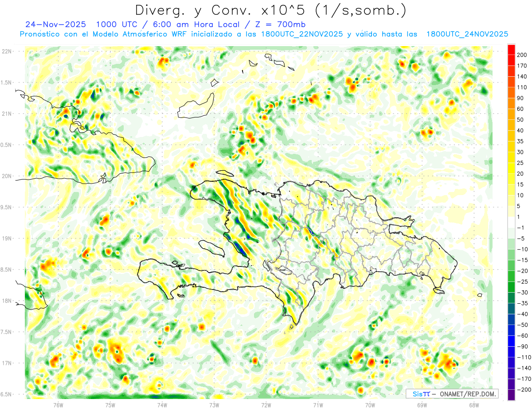Click the positive '60' colorbar label

[520, 109]
